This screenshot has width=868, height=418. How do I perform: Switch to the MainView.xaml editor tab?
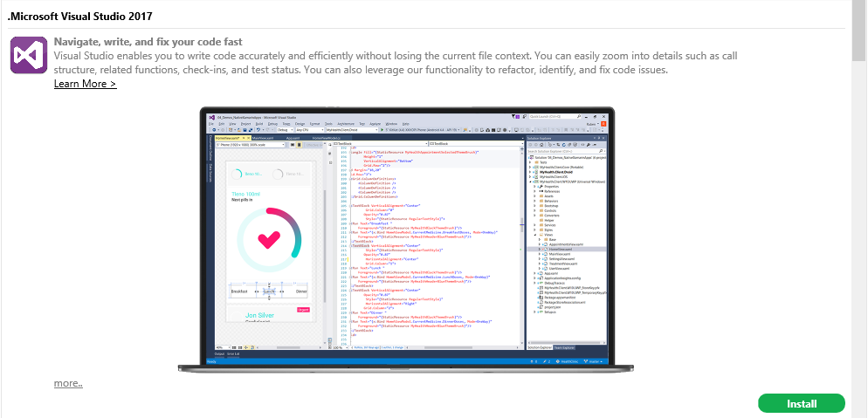click(x=262, y=137)
